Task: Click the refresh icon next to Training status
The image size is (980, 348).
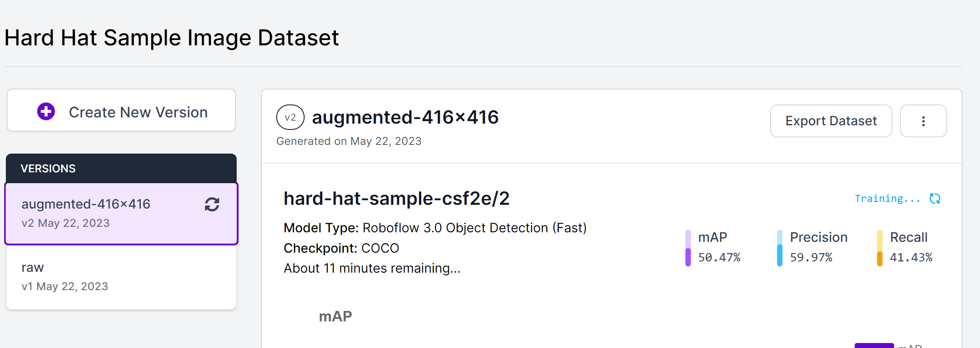Action: pyautogui.click(x=935, y=199)
